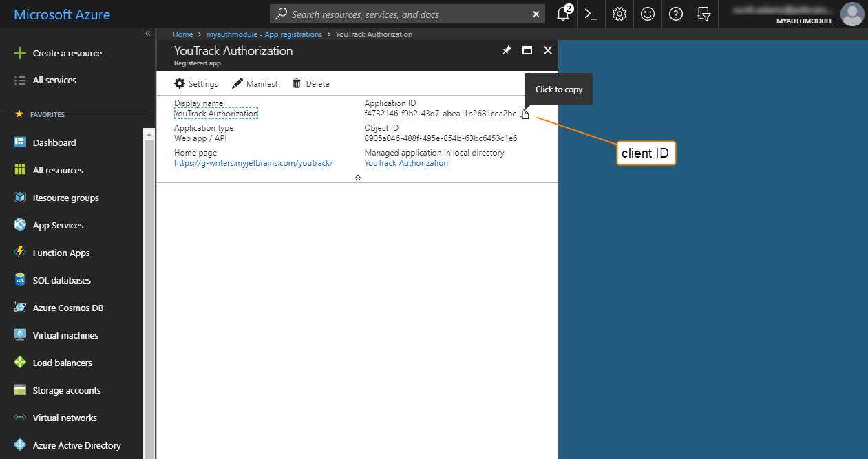
Task: Open Settings for the registered app
Action: point(195,83)
